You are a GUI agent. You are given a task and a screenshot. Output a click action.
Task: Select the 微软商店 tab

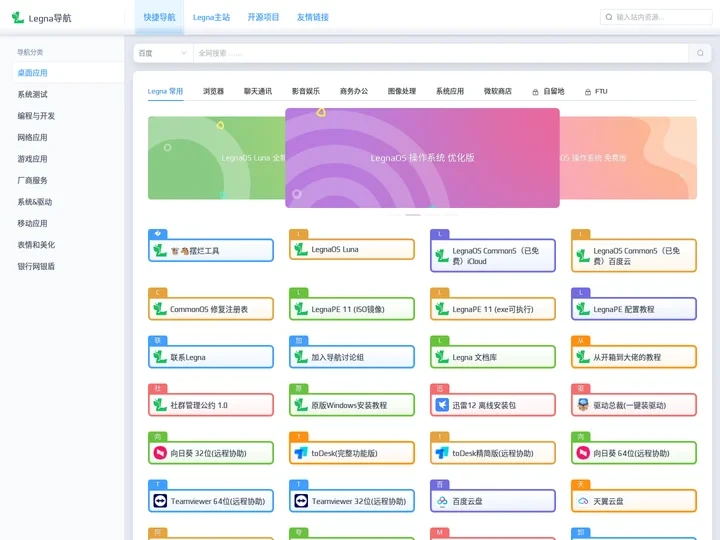498,91
